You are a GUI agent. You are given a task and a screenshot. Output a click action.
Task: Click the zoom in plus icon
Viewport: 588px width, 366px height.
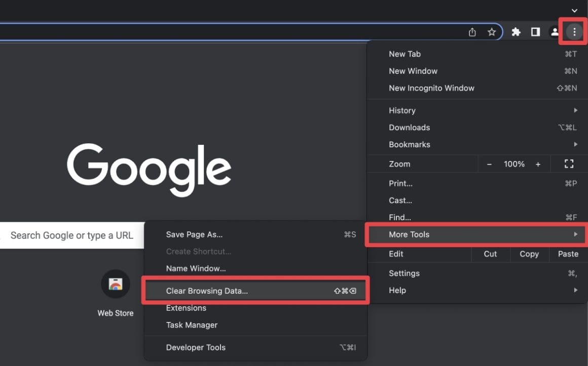click(538, 164)
